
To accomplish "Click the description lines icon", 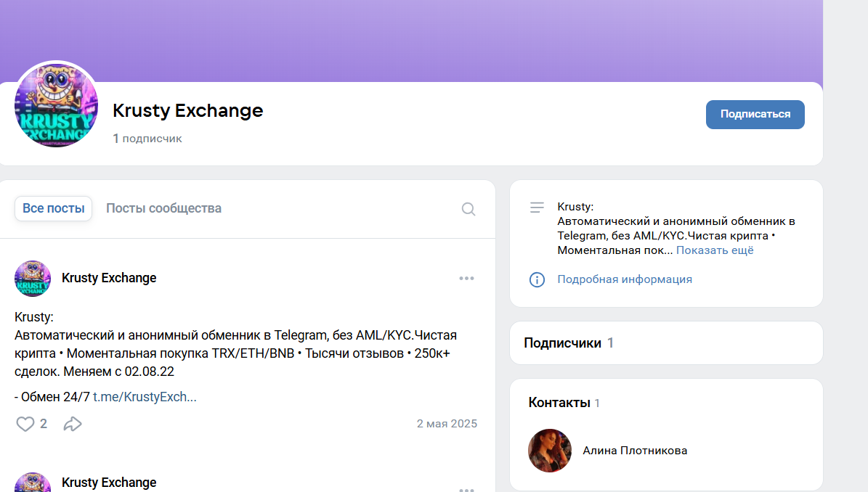I will [x=537, y=208].
